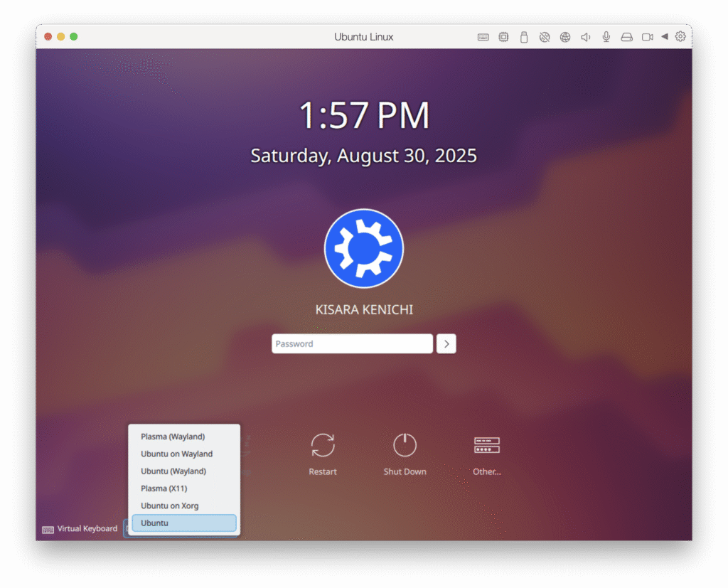The image size is (728, 588).
Task: Select Ubuntu on Wayland session
Action: tap(184, 454)
